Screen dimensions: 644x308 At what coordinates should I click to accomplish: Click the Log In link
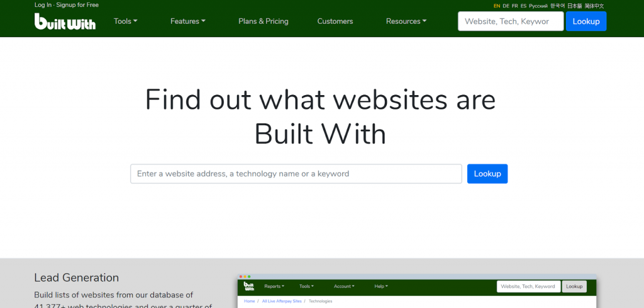(43, 5)
